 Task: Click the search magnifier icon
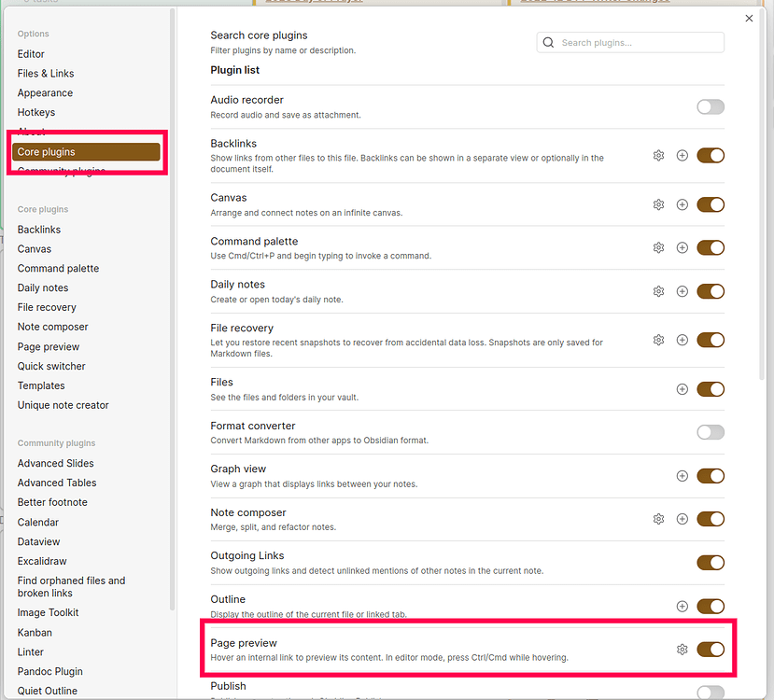click(x=548, y=42)
